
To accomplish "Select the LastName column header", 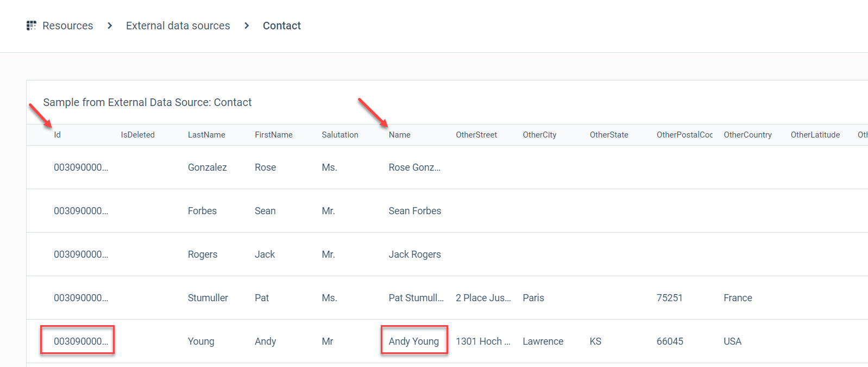I will (206, 135).
